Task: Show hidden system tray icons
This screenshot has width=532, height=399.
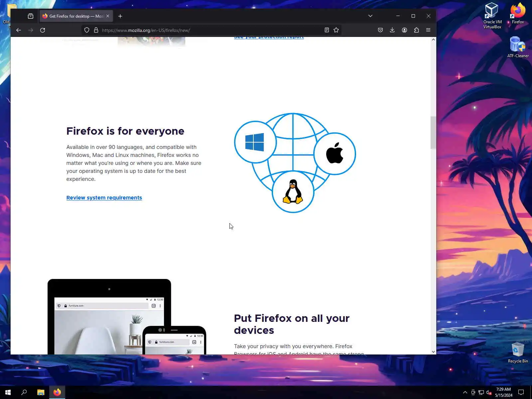Action: click(x=465, y=392)
